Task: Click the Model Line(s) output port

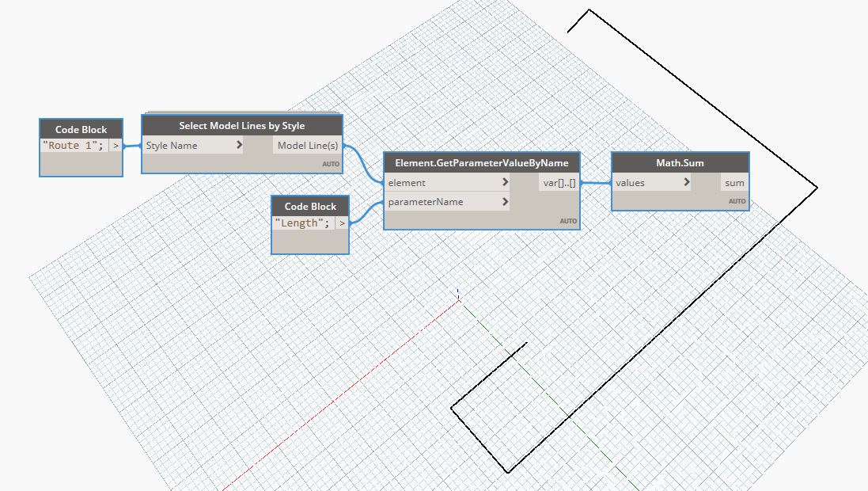Action: pos(307,145)
